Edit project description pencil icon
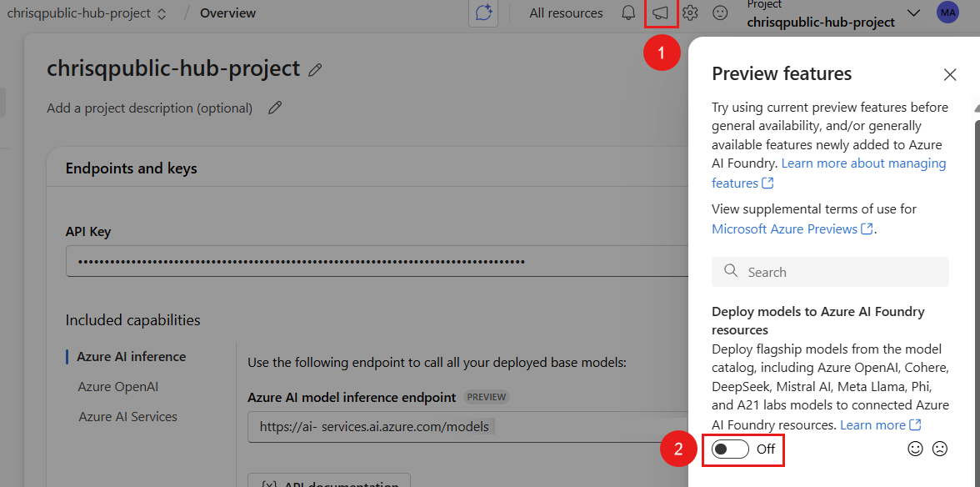Viewport: 980px width, 487px height. [x=274, y=108]
